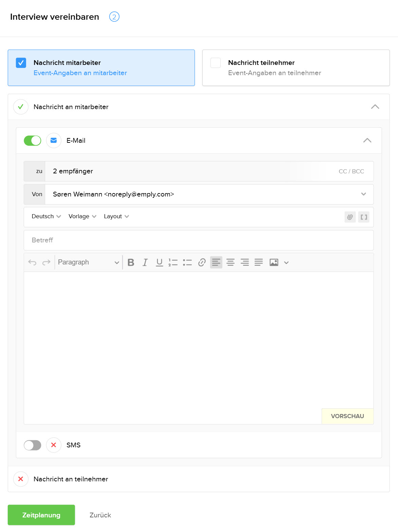Insert a bulleted list
The width and height of the screenshot is (398, 532).
point(187,262)
